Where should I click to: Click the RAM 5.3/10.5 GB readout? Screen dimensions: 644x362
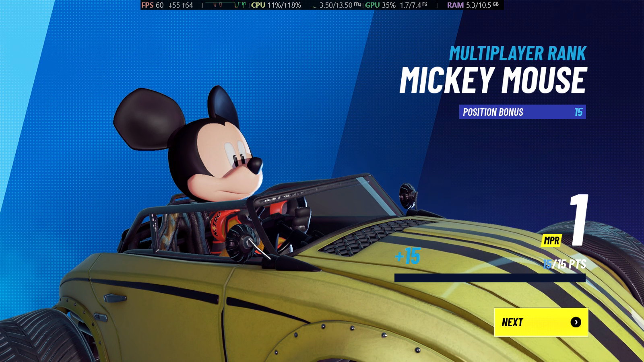pyautogui.click(x=473, y=5)
